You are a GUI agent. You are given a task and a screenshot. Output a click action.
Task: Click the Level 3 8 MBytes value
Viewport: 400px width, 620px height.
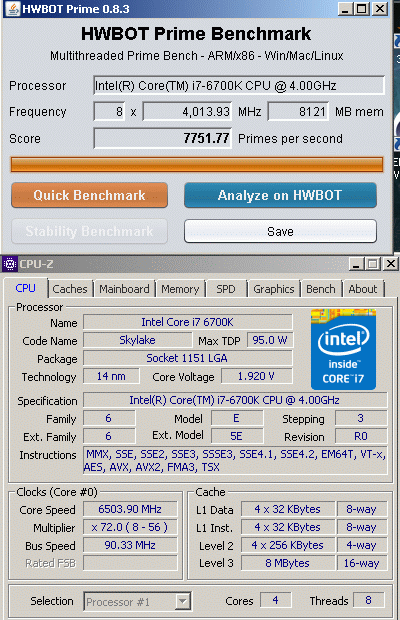tap(288, 563)
